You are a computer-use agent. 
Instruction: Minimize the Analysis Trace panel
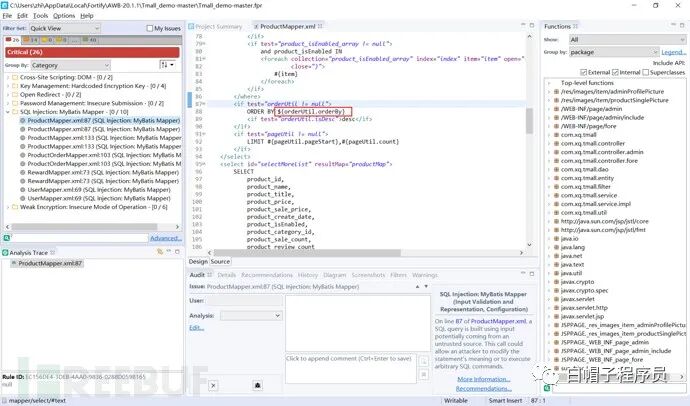click(169, 251)
